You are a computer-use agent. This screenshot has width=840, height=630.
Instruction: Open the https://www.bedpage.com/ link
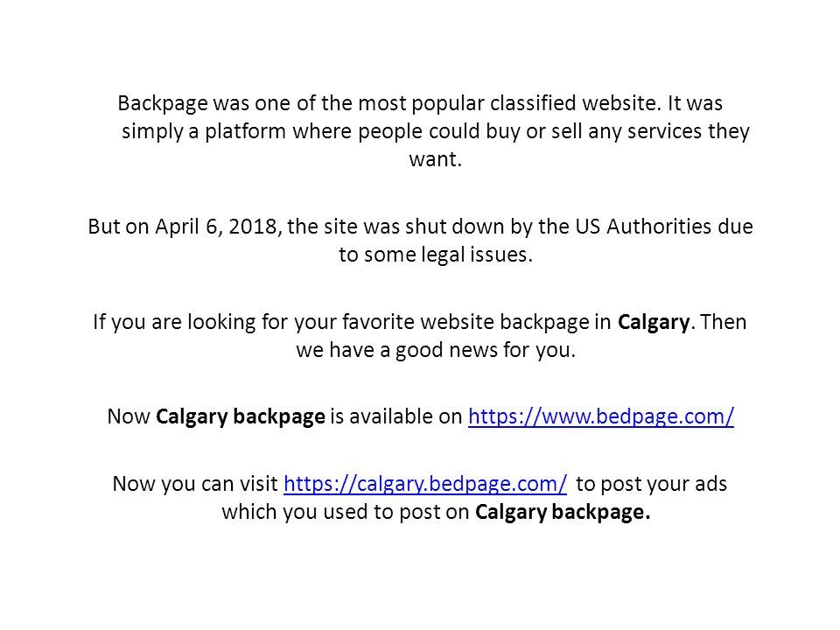601,416
